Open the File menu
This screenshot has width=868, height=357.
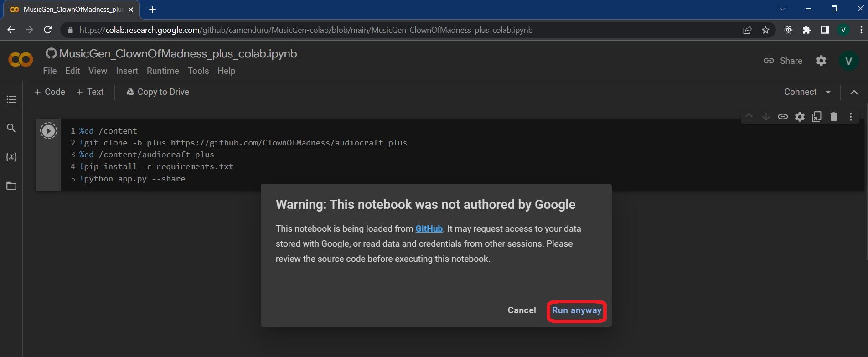pyautogui.click(x=50, y=71)
